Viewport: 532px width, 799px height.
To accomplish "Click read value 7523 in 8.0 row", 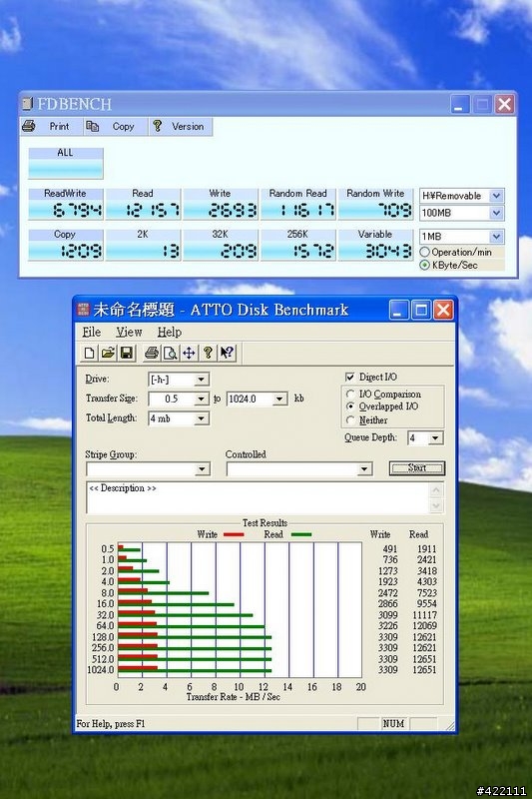I will pos(426,592).
